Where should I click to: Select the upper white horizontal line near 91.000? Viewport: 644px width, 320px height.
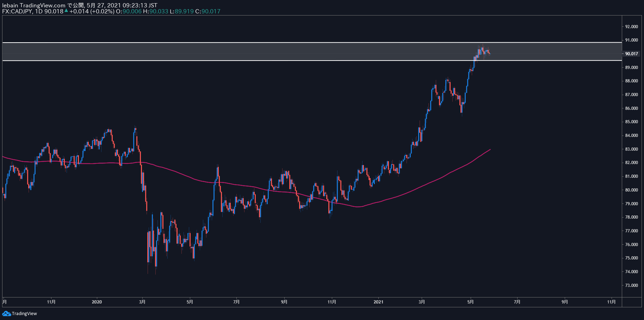(x=312, y=43)
